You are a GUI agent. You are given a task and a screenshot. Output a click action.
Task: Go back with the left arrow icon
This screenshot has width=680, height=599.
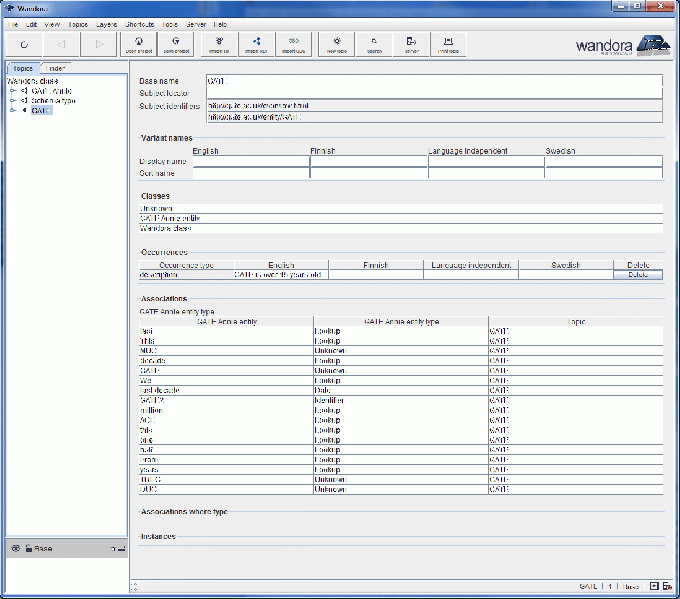point(61,44)
